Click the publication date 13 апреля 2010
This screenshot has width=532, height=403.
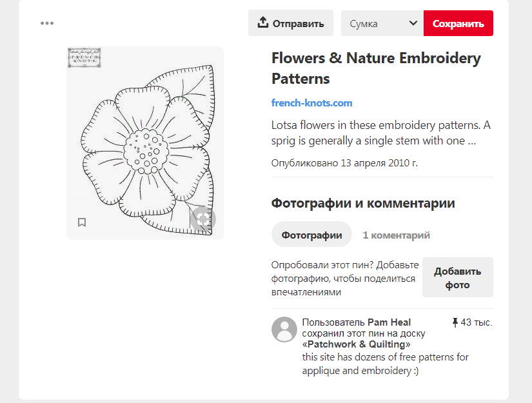(x=344, y=163)
